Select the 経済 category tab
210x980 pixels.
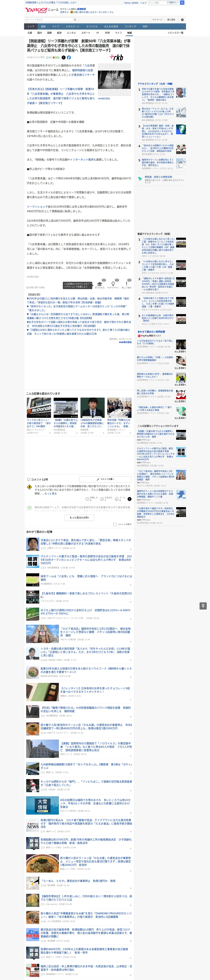point(59,33)
